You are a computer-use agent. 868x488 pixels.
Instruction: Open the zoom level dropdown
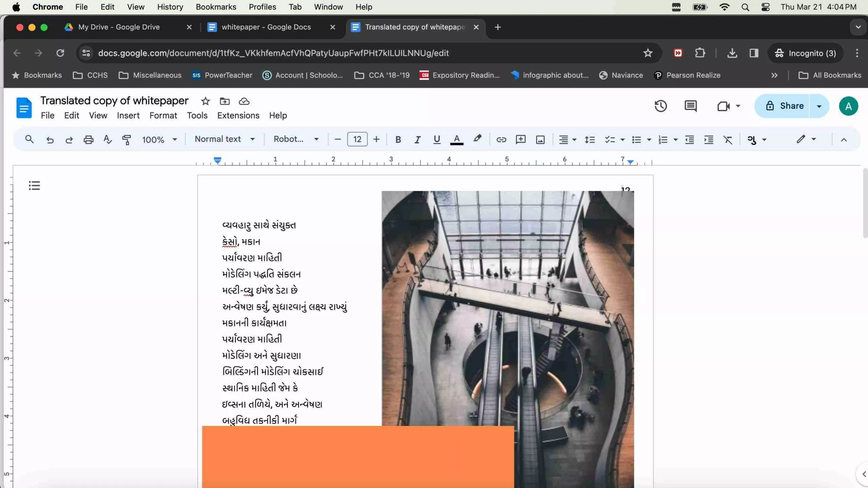[x=159, y=139]
